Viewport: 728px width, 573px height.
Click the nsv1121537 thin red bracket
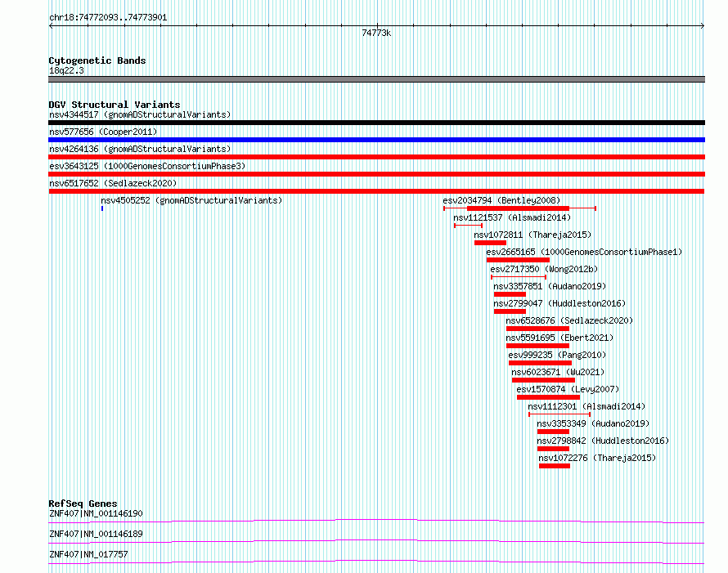point(468,226)
